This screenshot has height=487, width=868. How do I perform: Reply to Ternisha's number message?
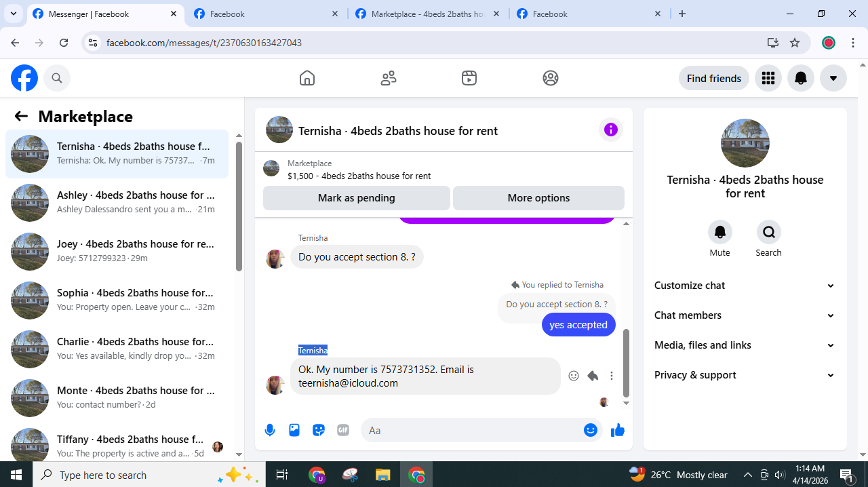click(593, 376)
